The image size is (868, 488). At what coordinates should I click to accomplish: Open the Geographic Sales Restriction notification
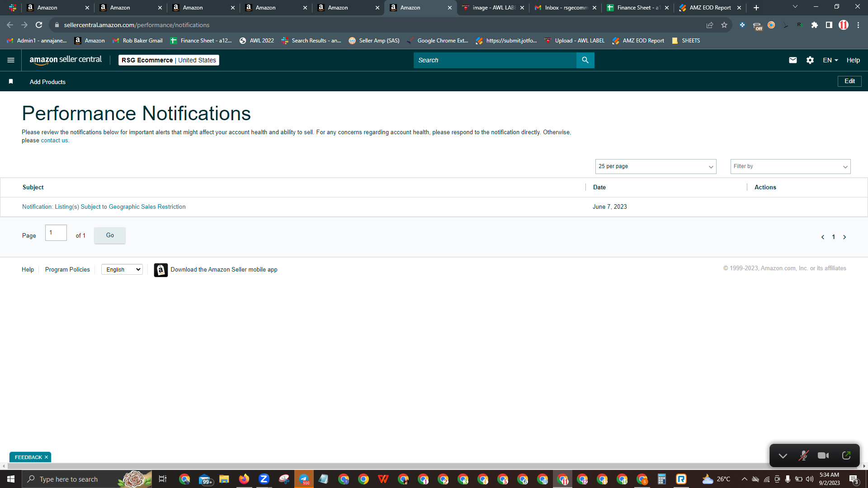(x=104, y=207)
